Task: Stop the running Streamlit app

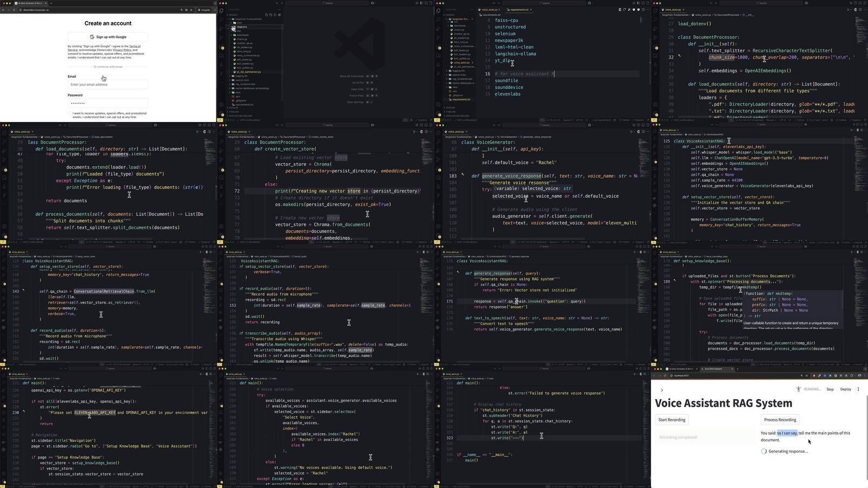Action: [x=830, y=389]
